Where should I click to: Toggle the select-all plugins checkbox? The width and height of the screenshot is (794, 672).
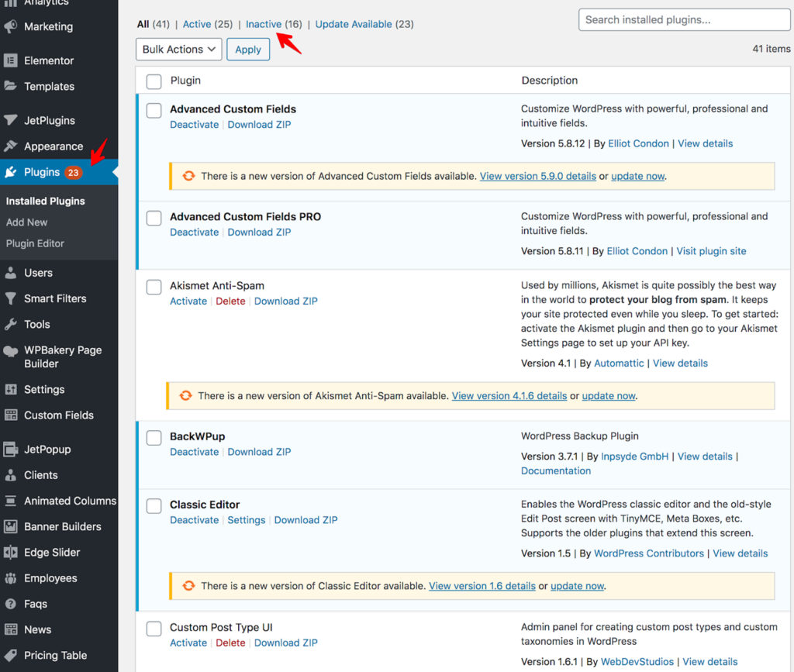154,81
